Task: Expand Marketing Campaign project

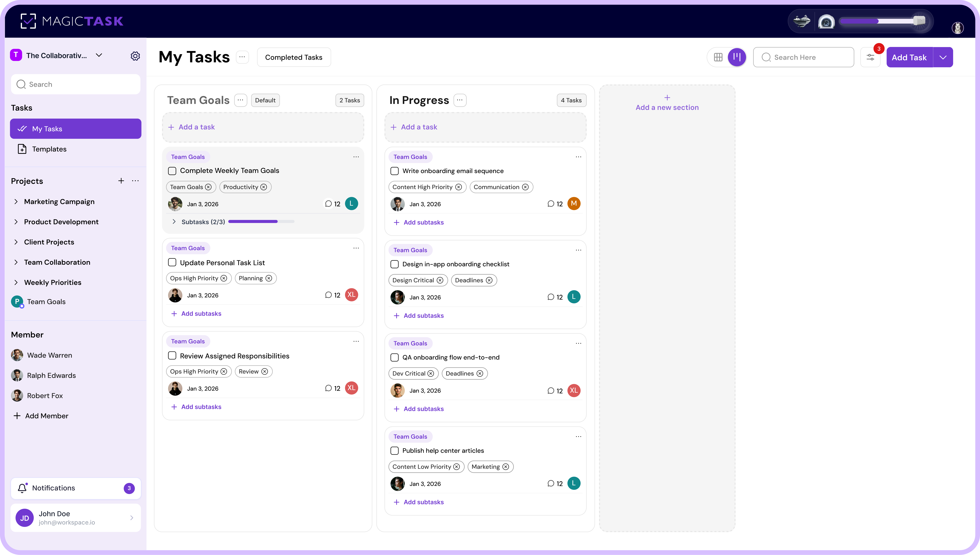Action: point(16,202)
